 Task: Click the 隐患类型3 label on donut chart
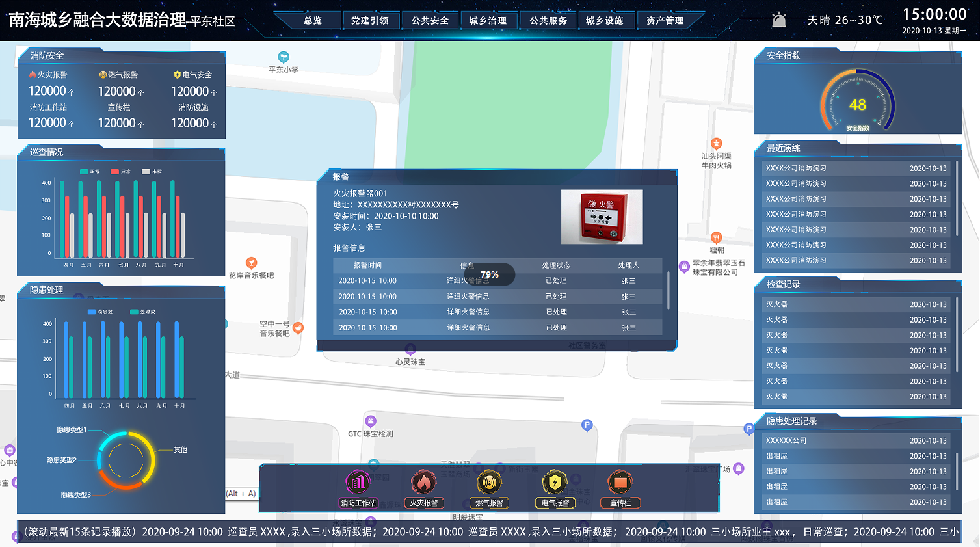point(76,495)
